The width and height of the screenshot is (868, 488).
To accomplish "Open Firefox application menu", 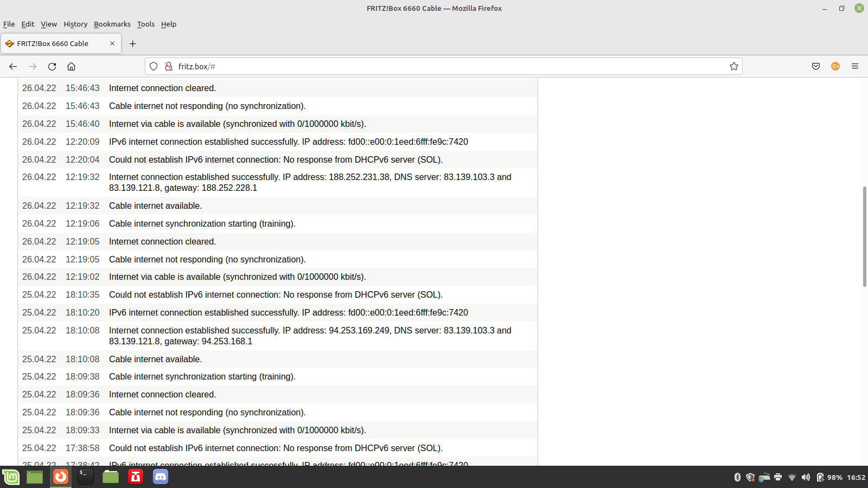I will pyautogui.click(x=855, y=66).
